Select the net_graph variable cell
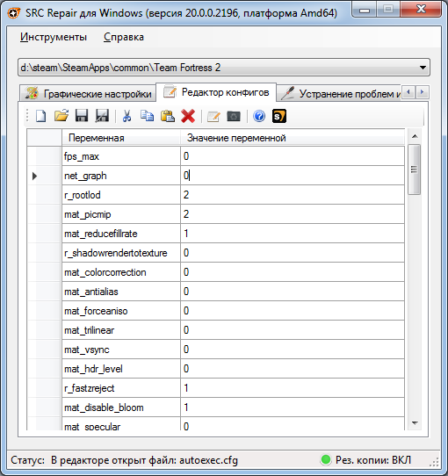 [121, 176]
